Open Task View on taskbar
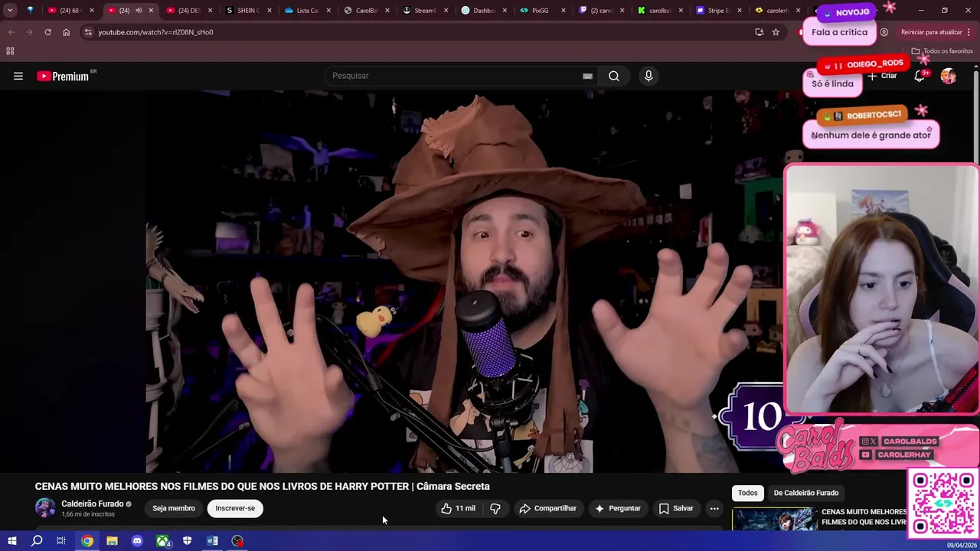The image size is (980, 551). (61, 541)
